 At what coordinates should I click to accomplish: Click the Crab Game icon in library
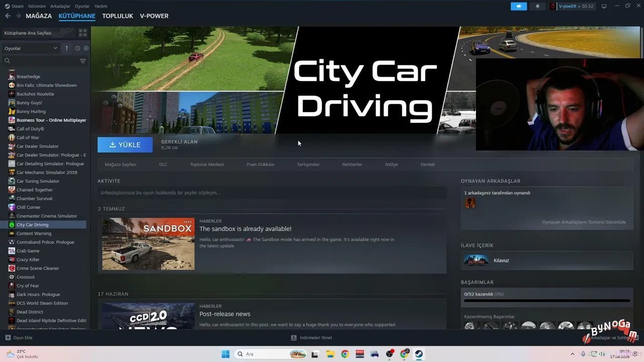(x=12, y=251)
